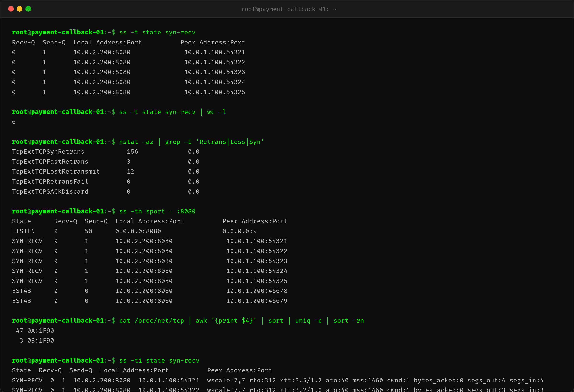Click the 'cat /proc/net/tcp' command text
Viewport: 574px width, 392px height.
click(152, 321)
